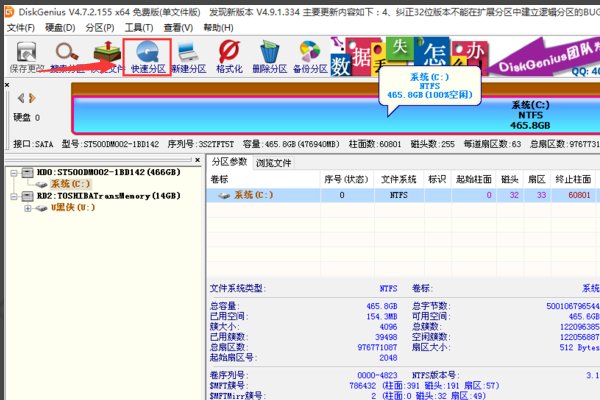This screenshot has height=400, width=600.
Task: Select HD0:ST500DM002-1BD142(466GB) tree item
Action: tap(108, 172)
